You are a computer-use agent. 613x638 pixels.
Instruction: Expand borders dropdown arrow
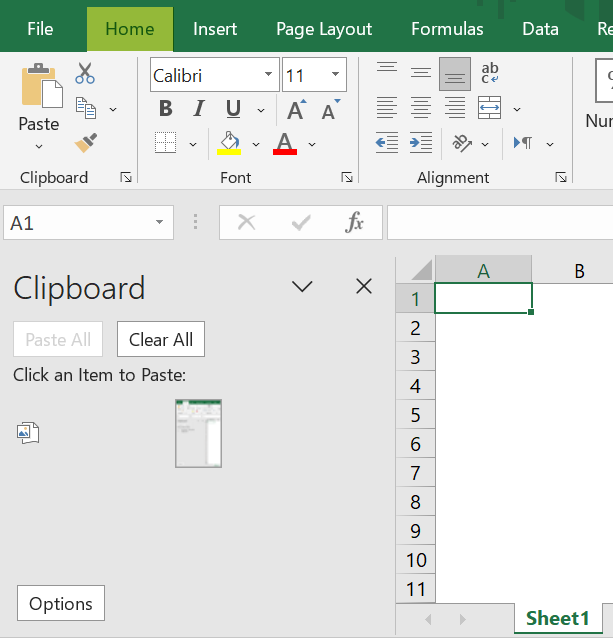pos(193,144)
